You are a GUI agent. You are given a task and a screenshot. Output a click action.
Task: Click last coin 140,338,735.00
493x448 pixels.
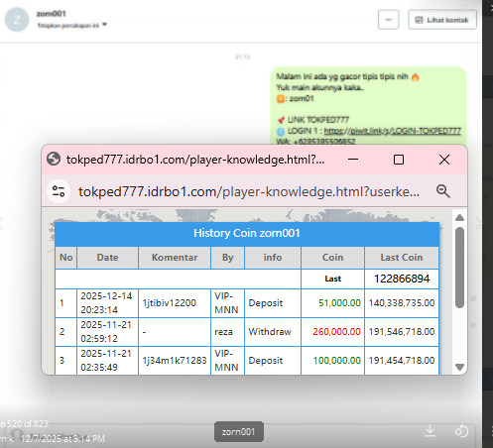tap(402, 303)
